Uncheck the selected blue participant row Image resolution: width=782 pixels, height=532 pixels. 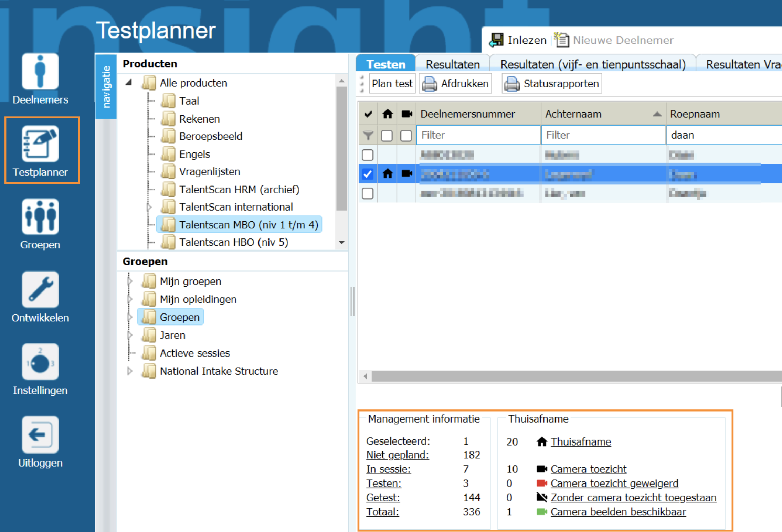(x=368, y=174)
